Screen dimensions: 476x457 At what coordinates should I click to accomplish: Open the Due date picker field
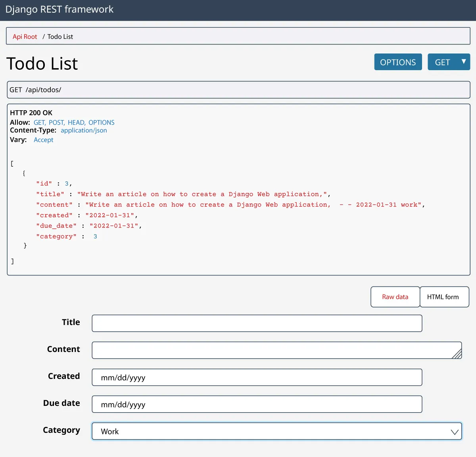coord(257,404)
